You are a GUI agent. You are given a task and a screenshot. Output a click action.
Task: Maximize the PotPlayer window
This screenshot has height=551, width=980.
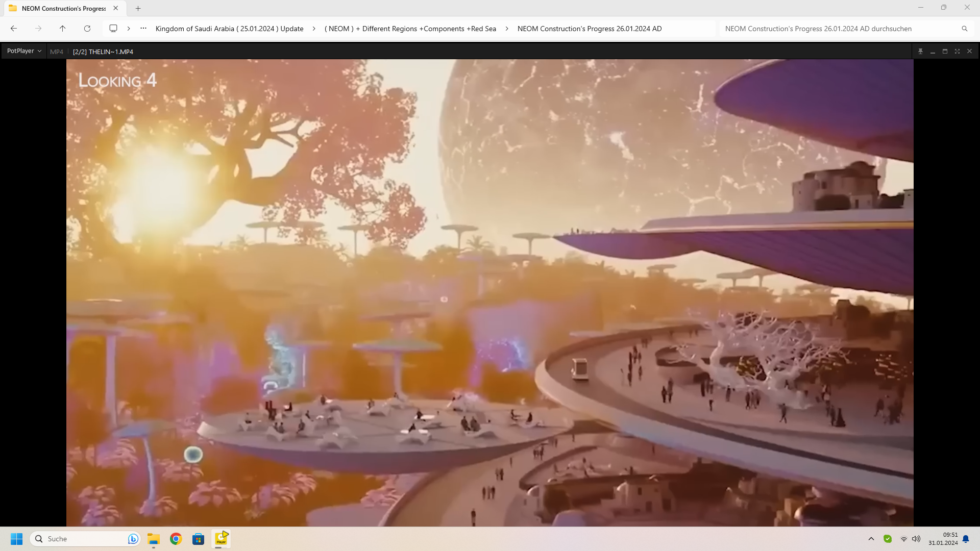[x=945, y=51]
